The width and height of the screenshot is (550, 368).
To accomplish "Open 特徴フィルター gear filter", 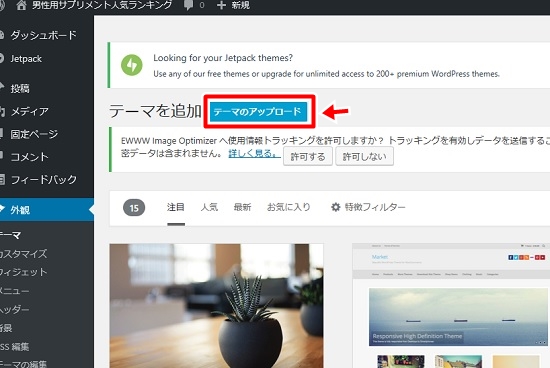I will 368,207.
